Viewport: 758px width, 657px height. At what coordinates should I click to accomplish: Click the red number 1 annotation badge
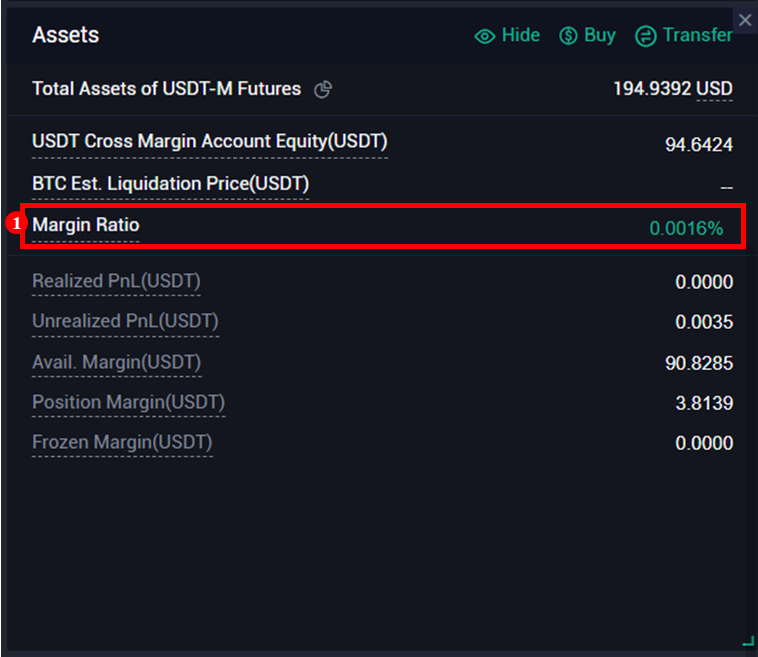click(x=15, y=225)
